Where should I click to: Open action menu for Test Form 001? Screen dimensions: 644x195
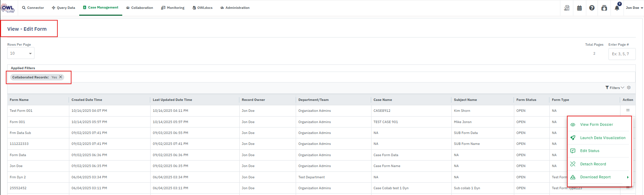pos(628,110)
